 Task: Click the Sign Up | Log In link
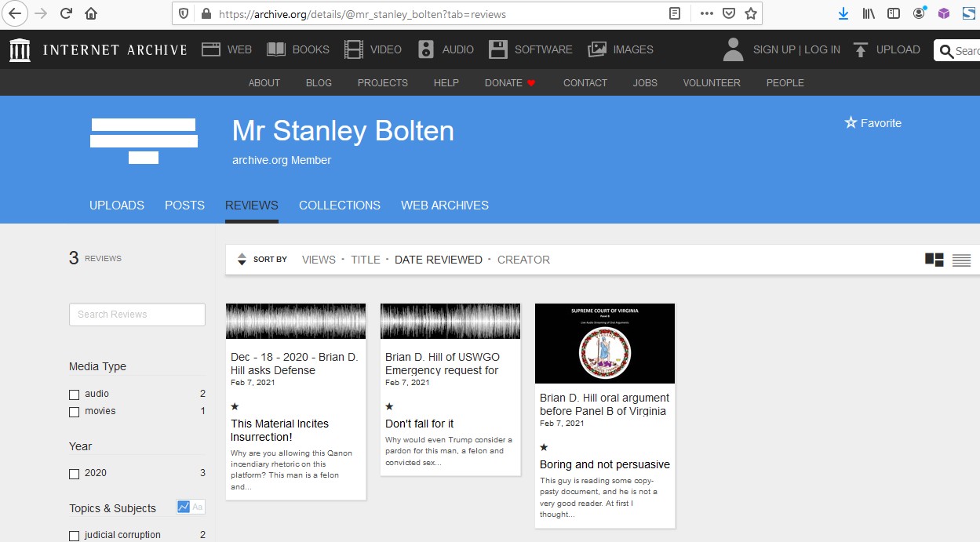click(796, 49)
